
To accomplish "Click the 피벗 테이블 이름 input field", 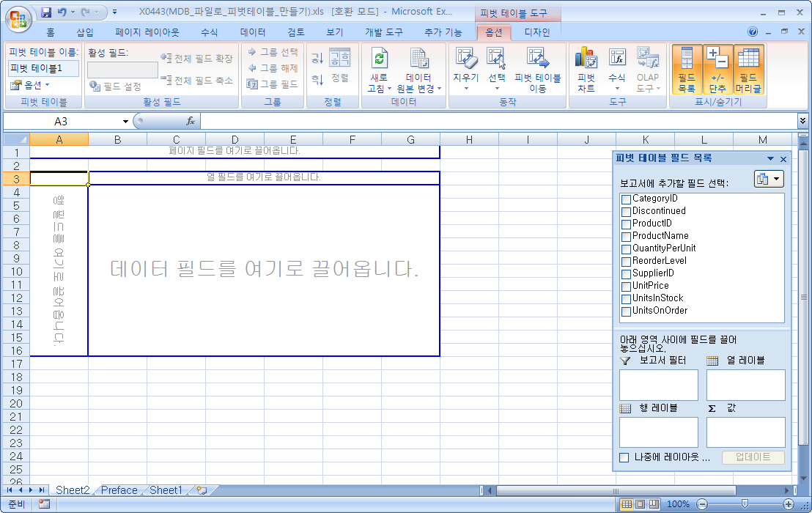I will pos(43,68).
